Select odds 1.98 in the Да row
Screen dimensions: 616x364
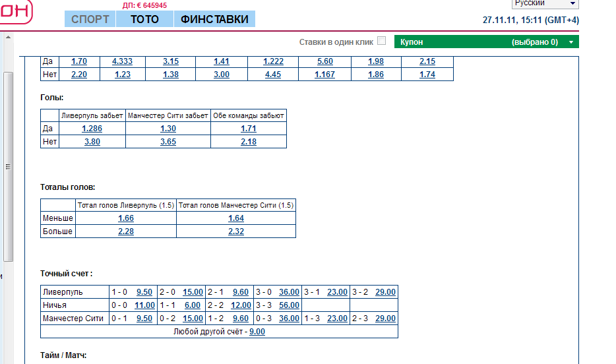[x=376, y=61]
